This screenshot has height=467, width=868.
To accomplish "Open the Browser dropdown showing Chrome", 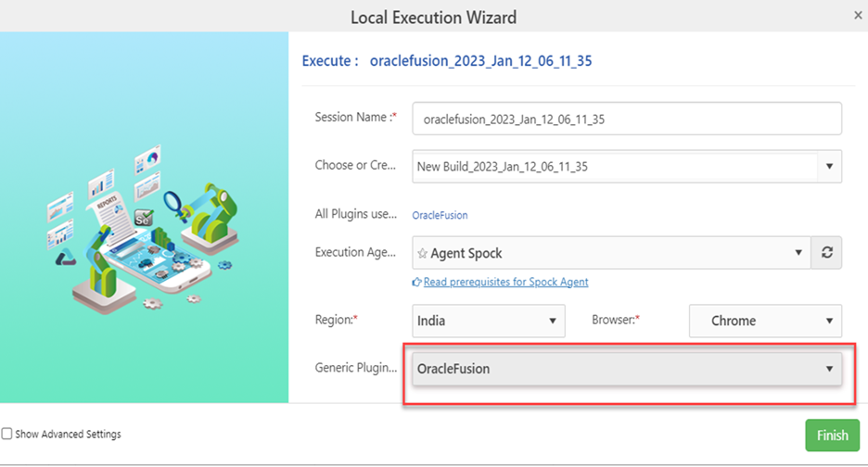I will [765, 321].
